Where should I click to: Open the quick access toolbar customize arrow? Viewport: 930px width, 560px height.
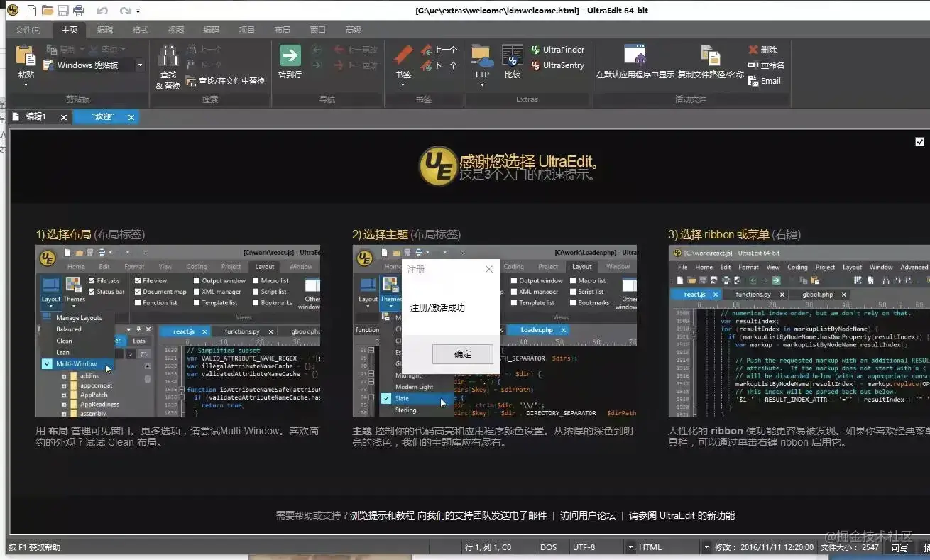click(x=138, y=11)
